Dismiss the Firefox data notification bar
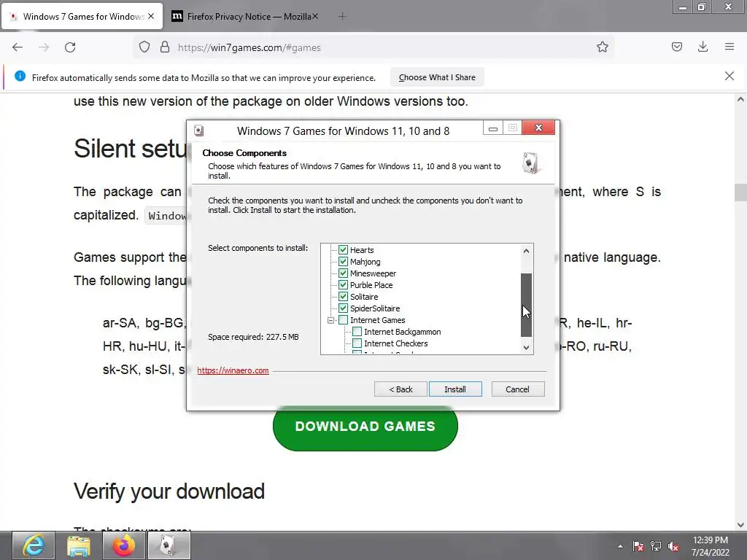Image resolution: width=747 pixels, height=560 pixels. click(729, 76)
